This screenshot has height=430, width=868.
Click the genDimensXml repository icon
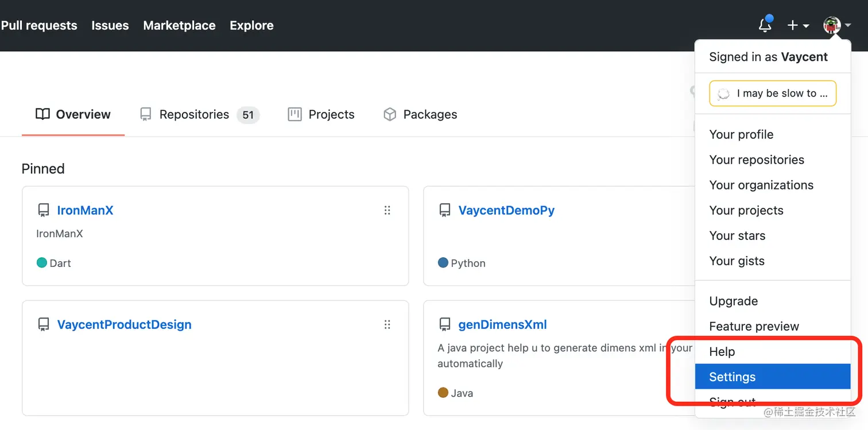coord(445,324)
